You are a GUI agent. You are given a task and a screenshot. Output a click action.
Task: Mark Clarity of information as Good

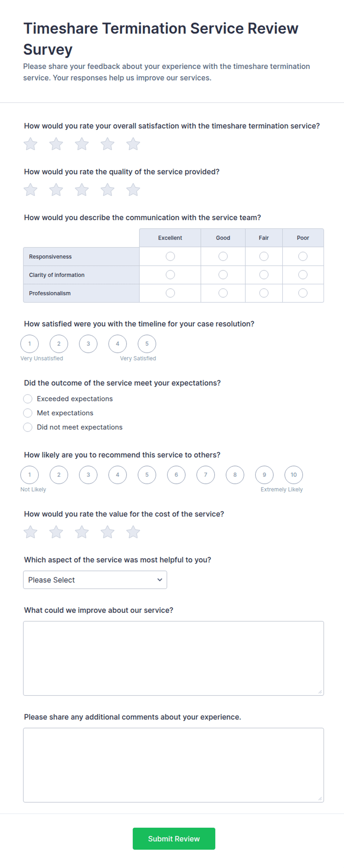(x=223, y=275)
